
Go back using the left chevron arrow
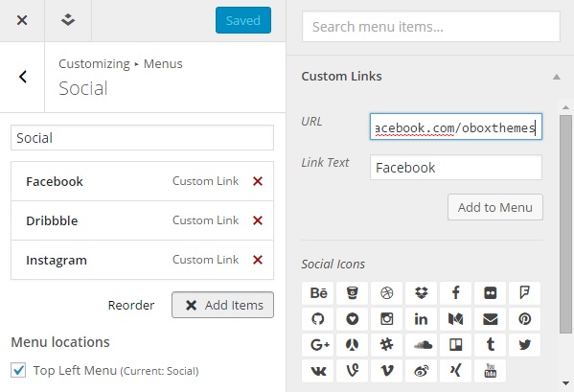tap(23, 77)
